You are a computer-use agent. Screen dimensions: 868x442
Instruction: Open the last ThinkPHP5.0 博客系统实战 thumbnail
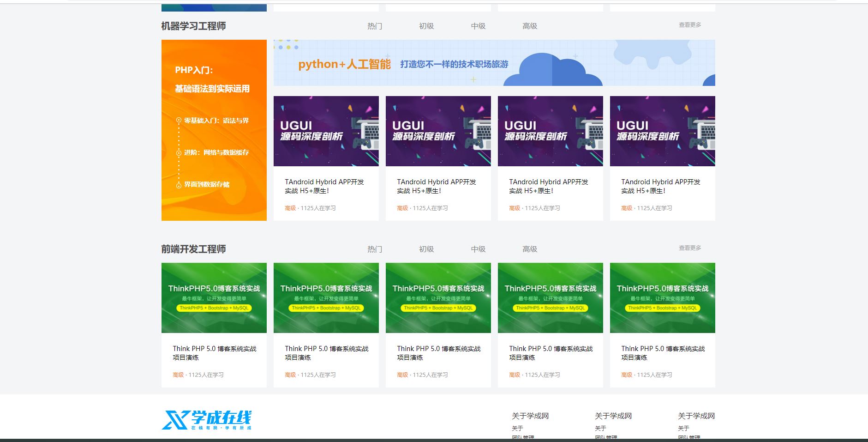tap(662, 297)
